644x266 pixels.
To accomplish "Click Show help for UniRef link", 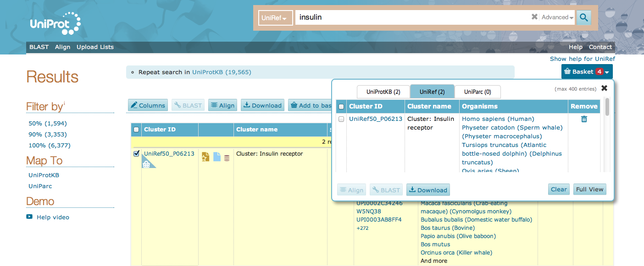I will point(583,59).
